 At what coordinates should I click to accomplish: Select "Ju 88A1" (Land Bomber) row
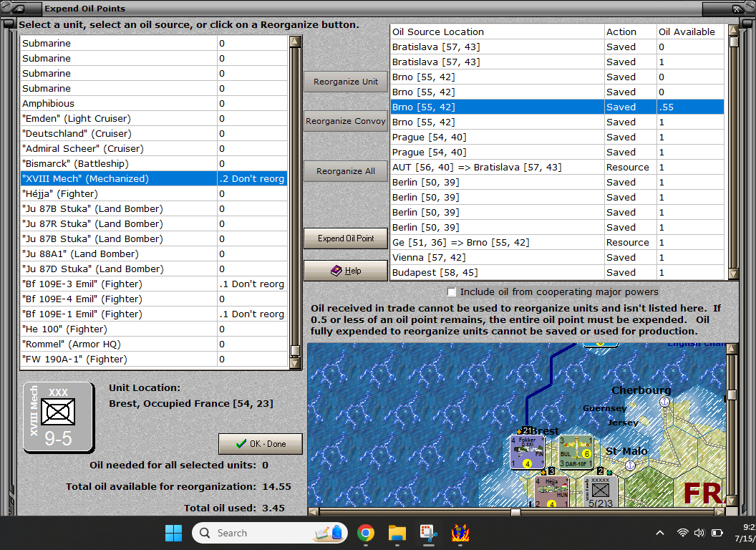click(155, 254)
